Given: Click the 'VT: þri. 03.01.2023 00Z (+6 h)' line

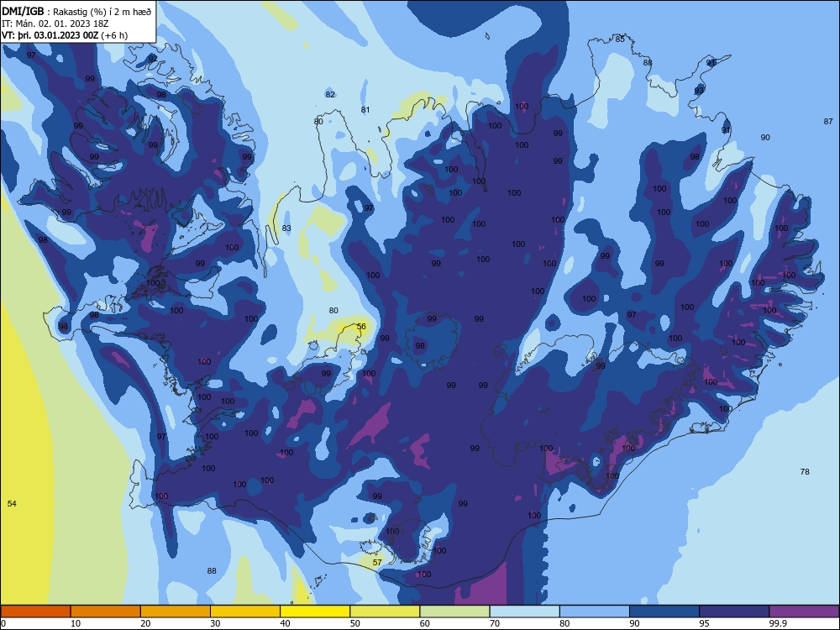Looking at the screenshot, I should click(65, 35).
